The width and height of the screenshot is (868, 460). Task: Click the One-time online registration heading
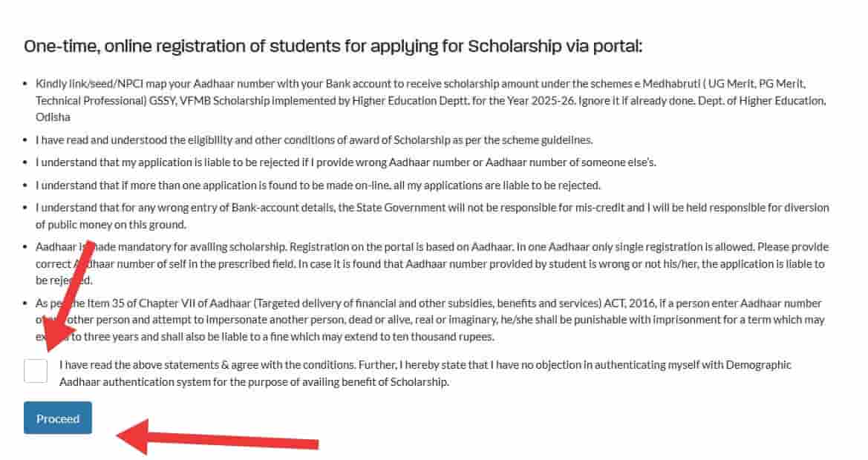click(333, 46)
